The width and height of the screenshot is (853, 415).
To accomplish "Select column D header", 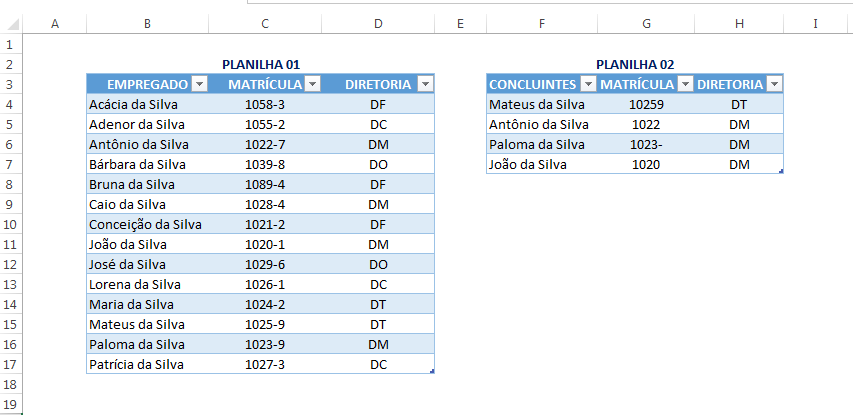I will tap(378, 24).
